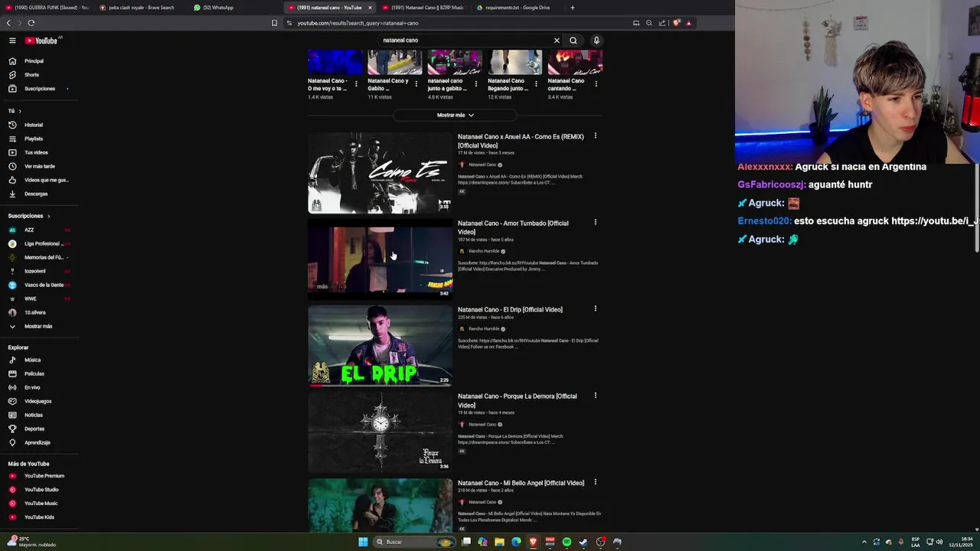Go back with browser back arrow
980x551 pixels.
(x=8, y=23)
